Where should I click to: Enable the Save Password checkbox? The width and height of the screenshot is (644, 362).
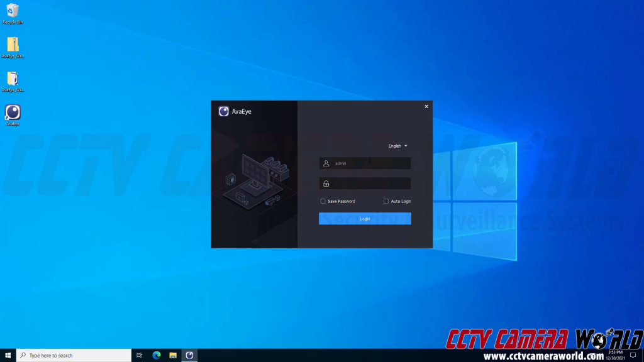click(323, 201)
